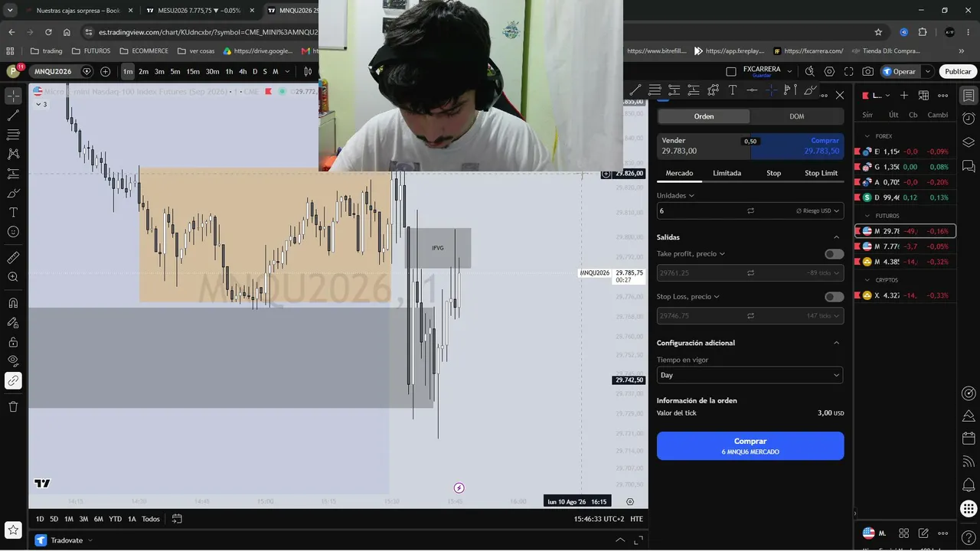The height and width of the screenshot is (551, 980).
Task: Enter fullscreen mode from top toolbar
Action: (848, 71)
